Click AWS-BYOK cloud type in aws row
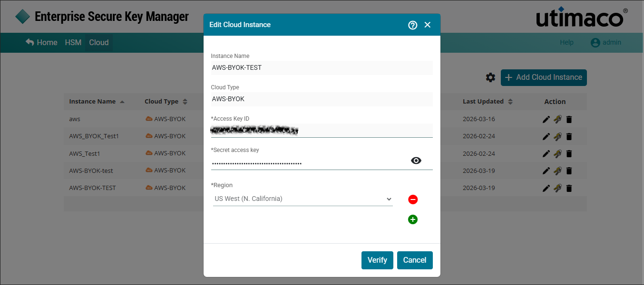Viewport: 644px width, 285px height. tap(166, 119)
